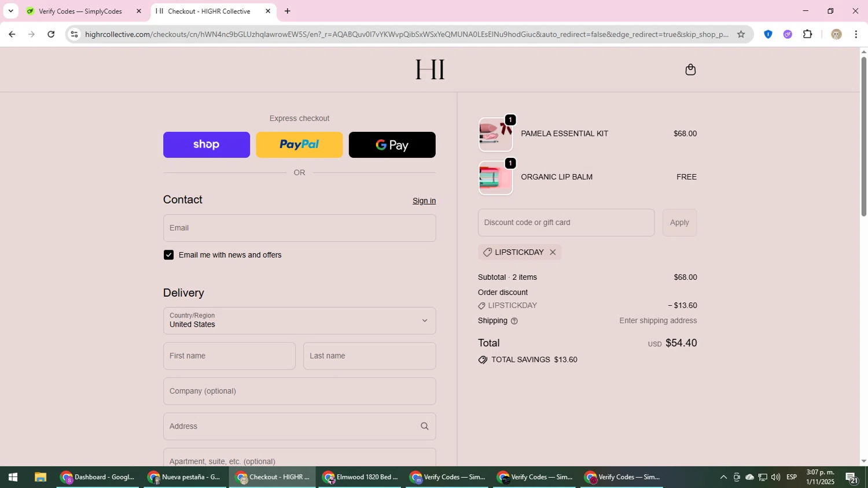This screenshot has height=488, width=868.
Task: Click the Sign in link
Action: [424, 201]
